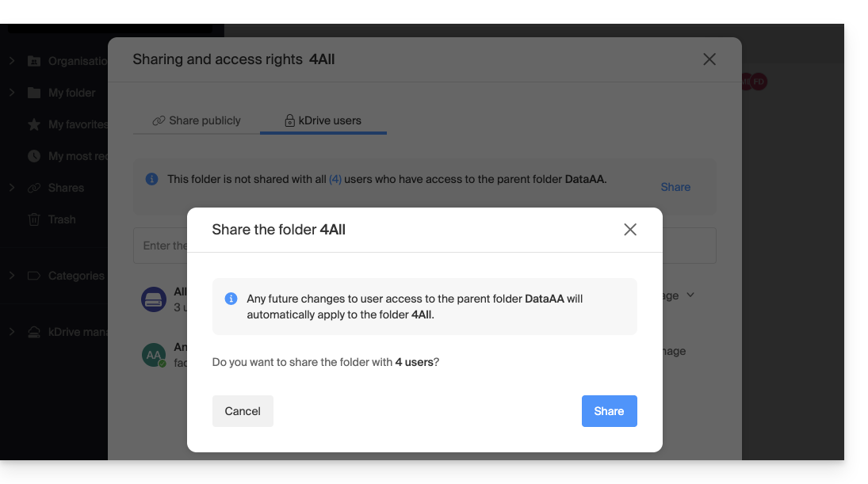Click the kDrive management drive icon
The image size is (868, 484).
coord(34,332)
